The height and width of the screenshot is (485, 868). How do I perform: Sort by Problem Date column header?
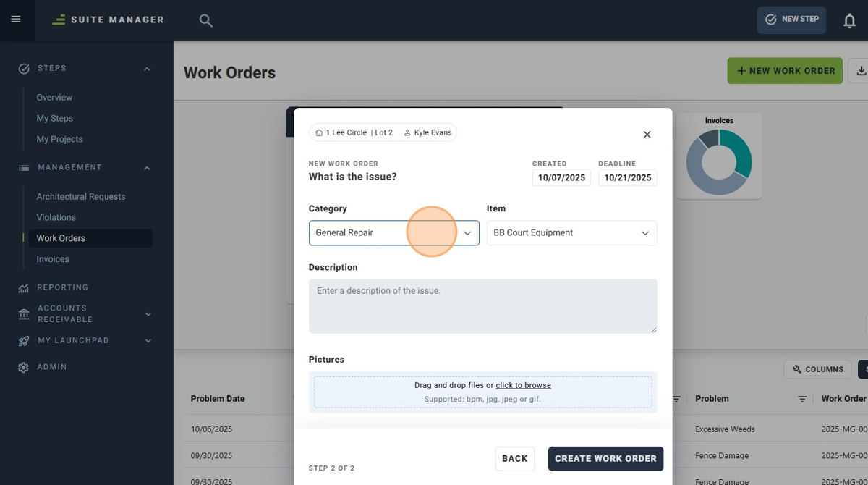[218, 399]
